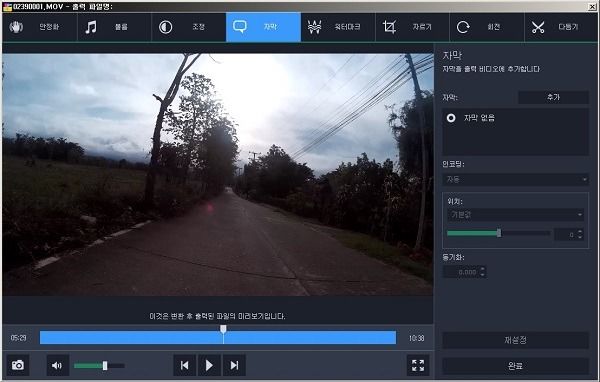
Task: Open the 인코딩 encoding dropdown
Action: pos(515,179)
